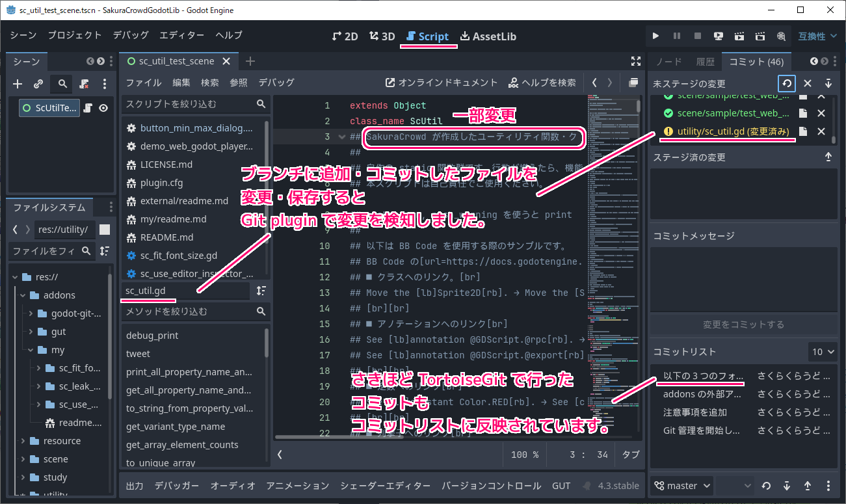
Task: Refresh the unstaged changes list
Action: pyautogui.click(x=786, y=83)
